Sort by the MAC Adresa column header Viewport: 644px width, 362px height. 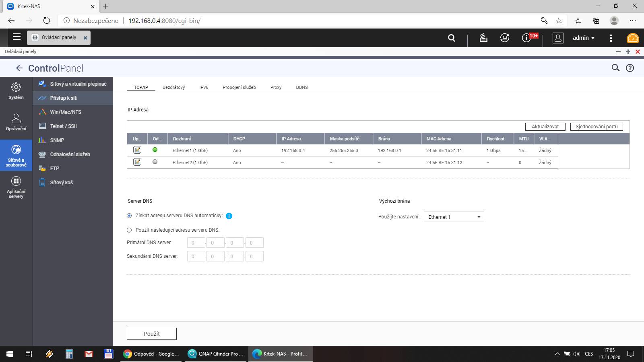click(451, 139)
